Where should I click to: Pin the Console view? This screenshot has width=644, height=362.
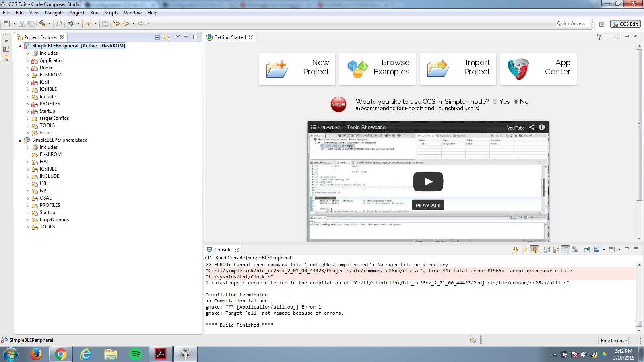587,249
